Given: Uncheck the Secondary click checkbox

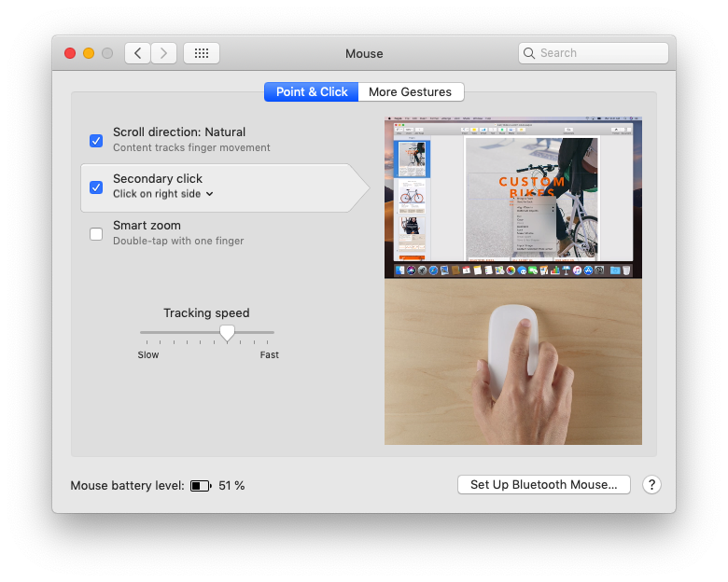Looking at the screenshot, I should [x=96, y=187].
